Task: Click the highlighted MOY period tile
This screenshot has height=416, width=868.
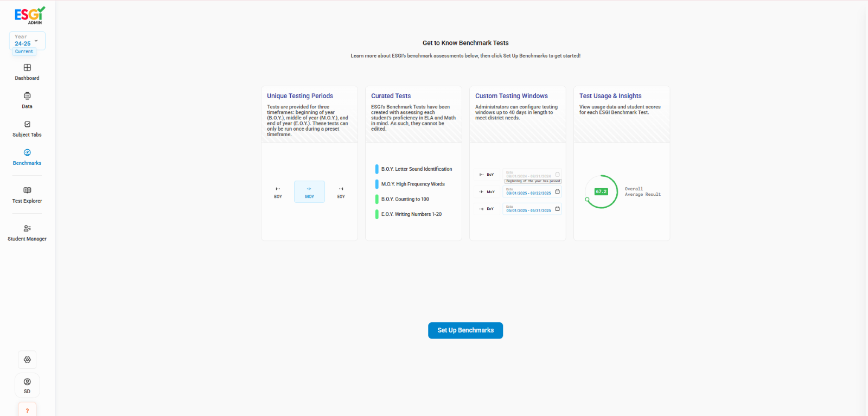Action: coord(309,191)
